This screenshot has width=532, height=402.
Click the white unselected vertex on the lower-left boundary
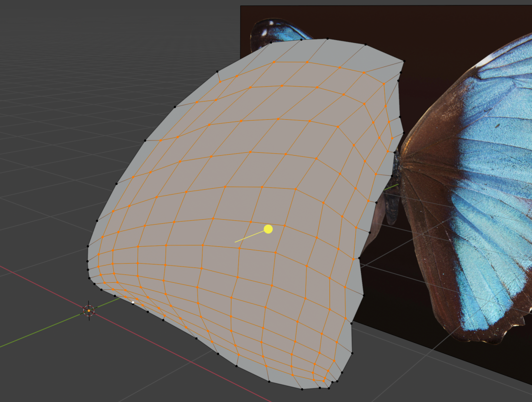pos(133,302)
